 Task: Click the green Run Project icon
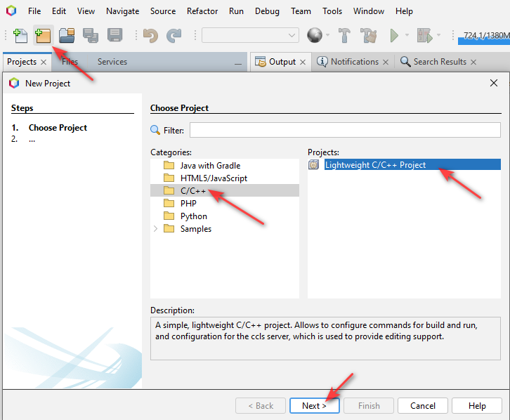coord(394,35)
